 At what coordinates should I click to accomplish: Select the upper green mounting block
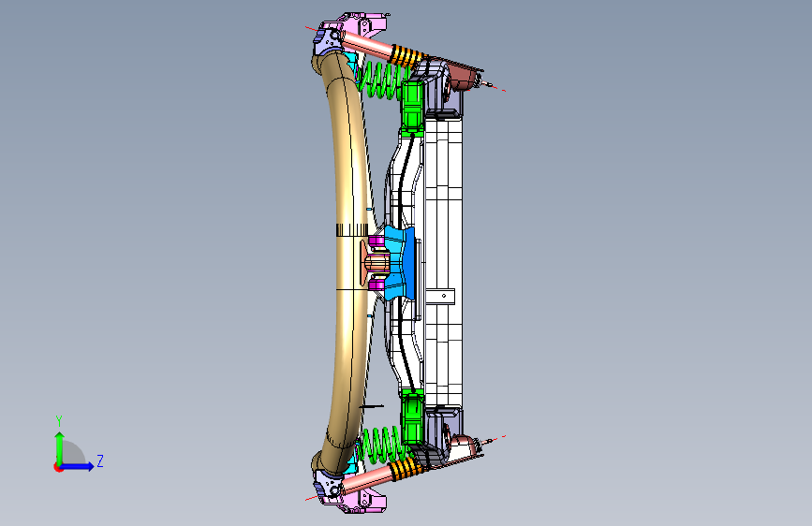pyautogui.click(x=413, y=108)
